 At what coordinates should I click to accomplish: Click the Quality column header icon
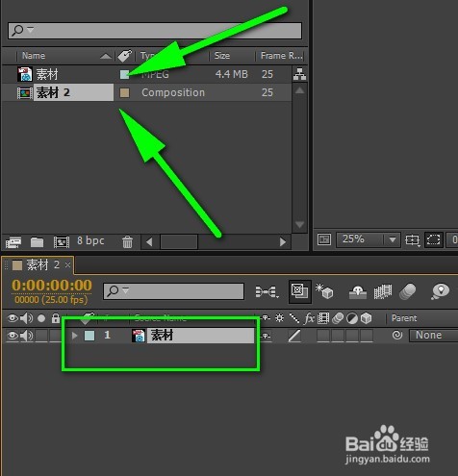[x=294, y=318]
